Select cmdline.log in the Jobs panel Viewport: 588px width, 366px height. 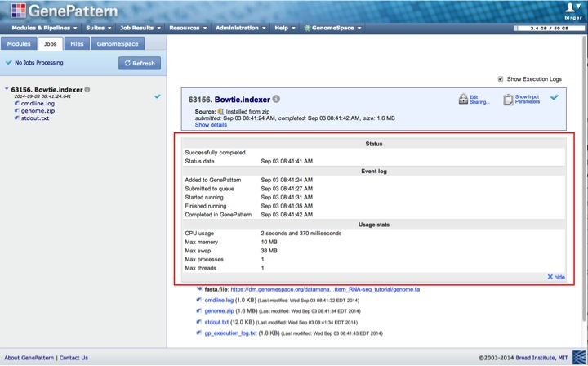coord(38,103)
